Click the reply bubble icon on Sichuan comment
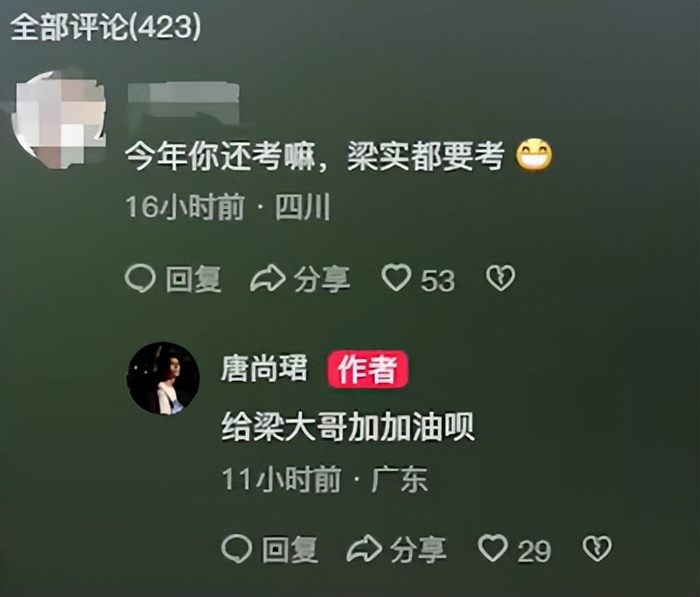This screenshot has height=597, width=700. coord(140,279)
